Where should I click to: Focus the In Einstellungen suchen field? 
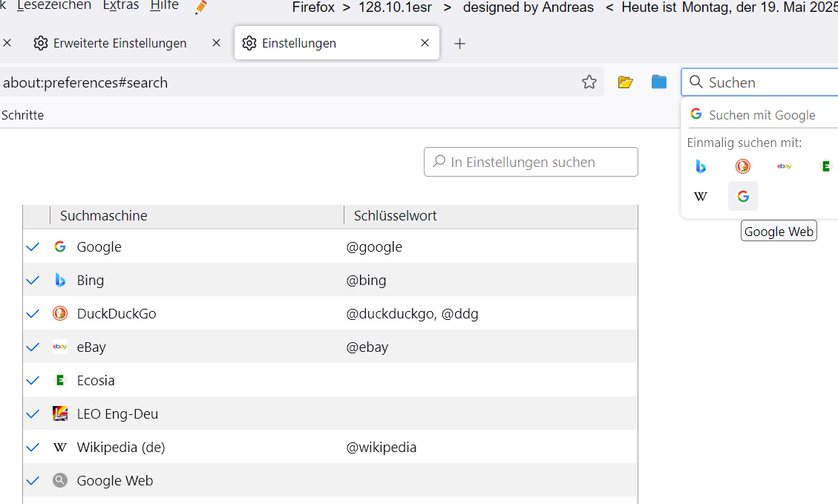click(531, 162)
